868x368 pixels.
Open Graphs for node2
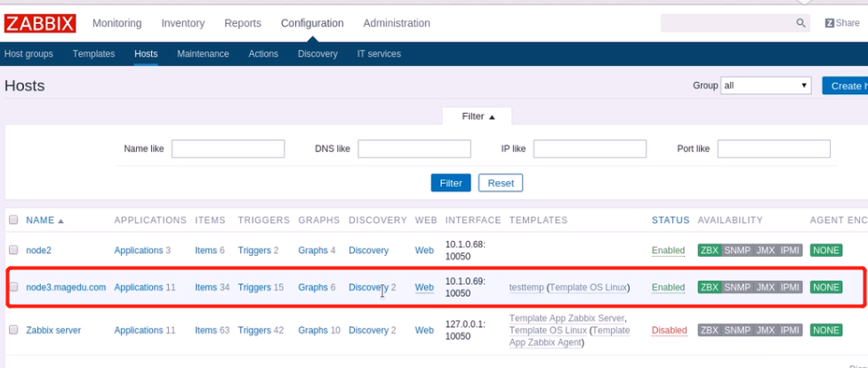coord(313,250)
